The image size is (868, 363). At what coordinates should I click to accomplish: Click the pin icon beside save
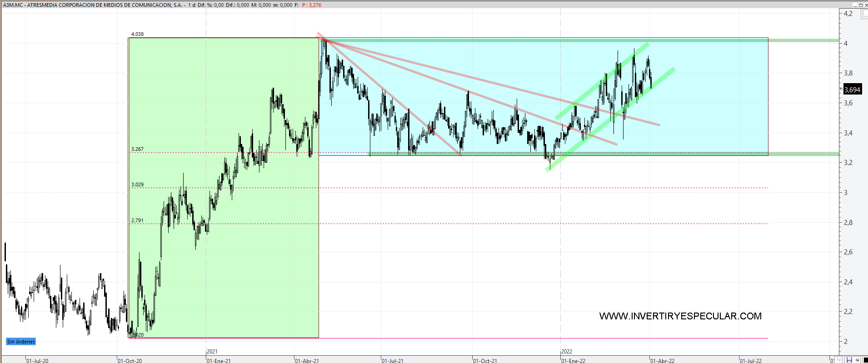857,360
